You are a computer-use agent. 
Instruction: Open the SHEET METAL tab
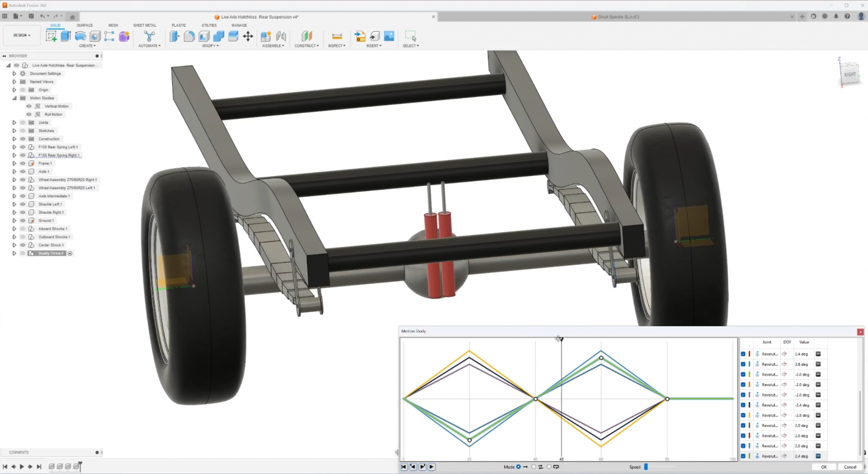[x=145, y=25]
